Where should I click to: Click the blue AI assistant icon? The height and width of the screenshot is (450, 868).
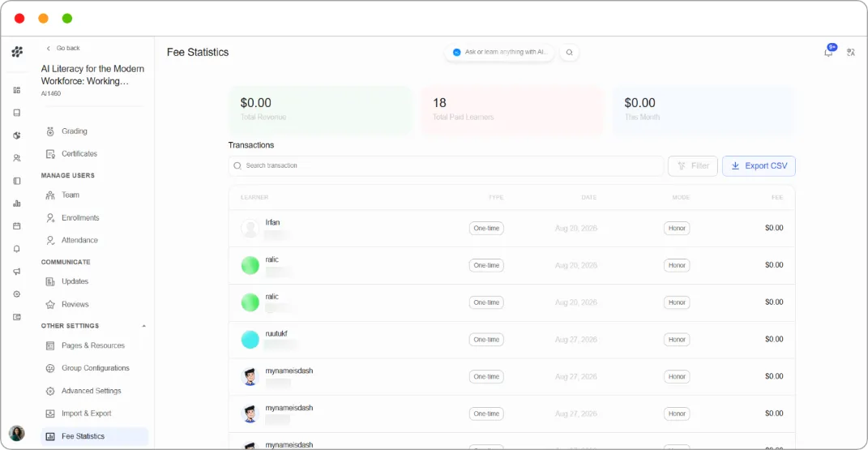[457, 52]
